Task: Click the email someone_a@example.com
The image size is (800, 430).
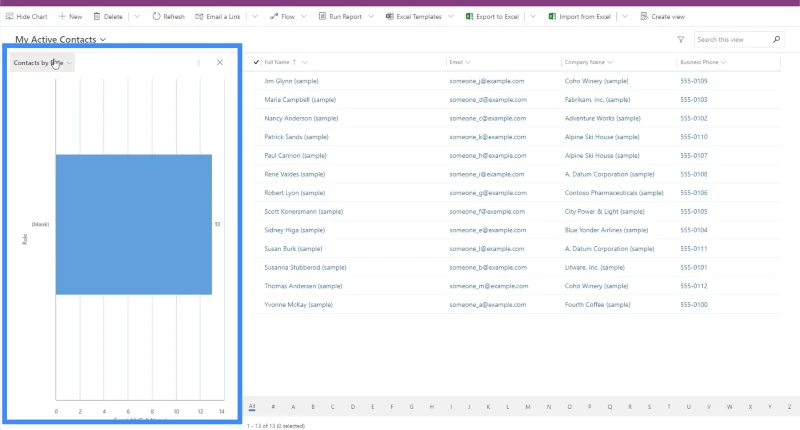Action: pyautogui.click(x=487, y=304)
